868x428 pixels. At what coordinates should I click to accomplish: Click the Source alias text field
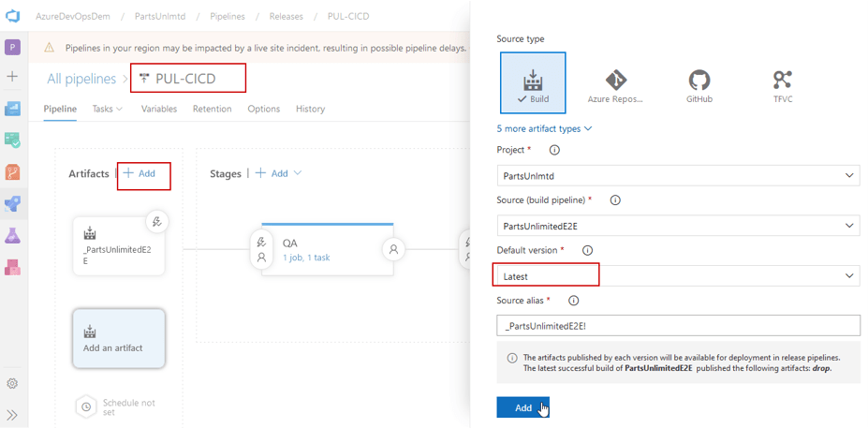(x=678, y=325)
